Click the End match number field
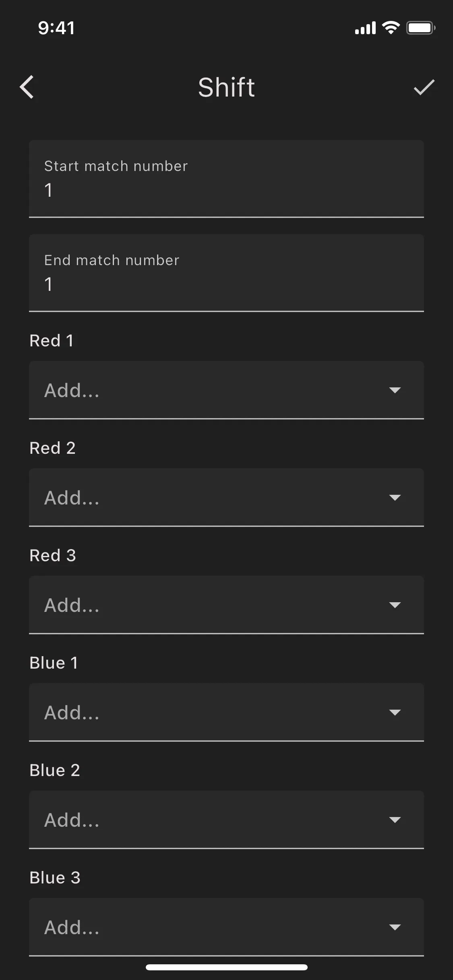Screen dimensions: 453x980 click(226, 273)
